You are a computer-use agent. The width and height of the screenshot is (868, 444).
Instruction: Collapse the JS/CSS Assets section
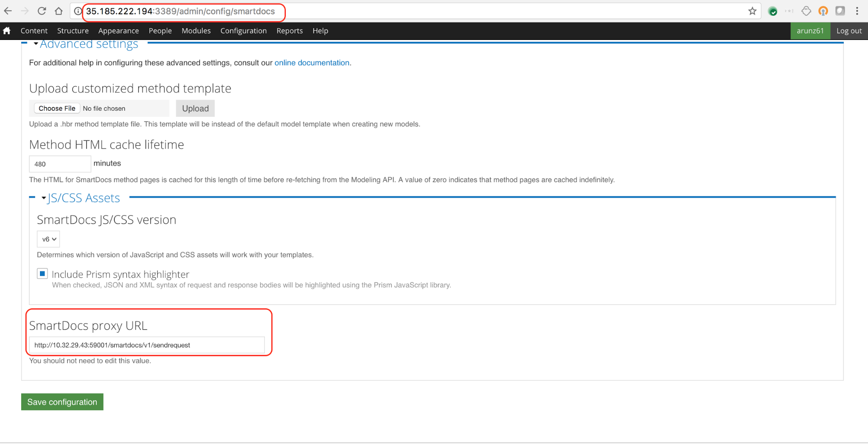tap(83, 198)
